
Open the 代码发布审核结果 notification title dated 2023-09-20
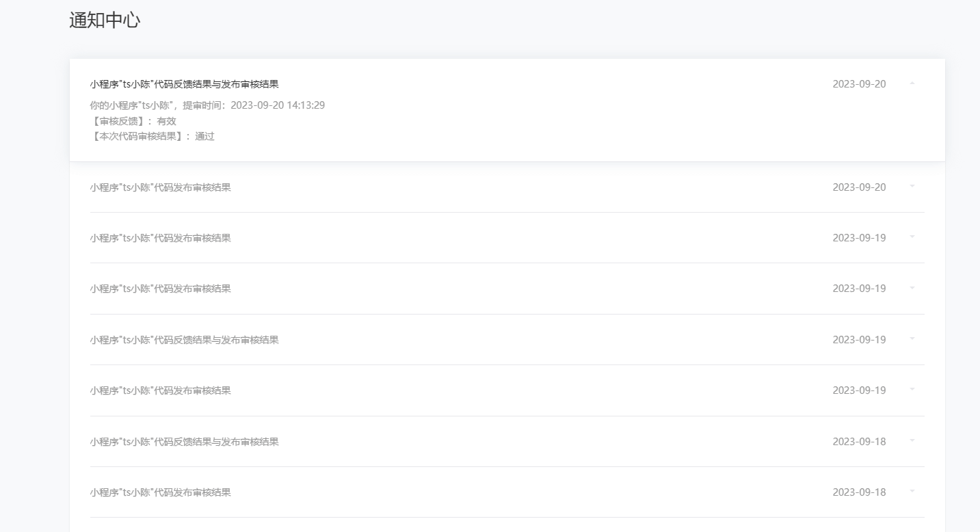[x=160, y=187]
